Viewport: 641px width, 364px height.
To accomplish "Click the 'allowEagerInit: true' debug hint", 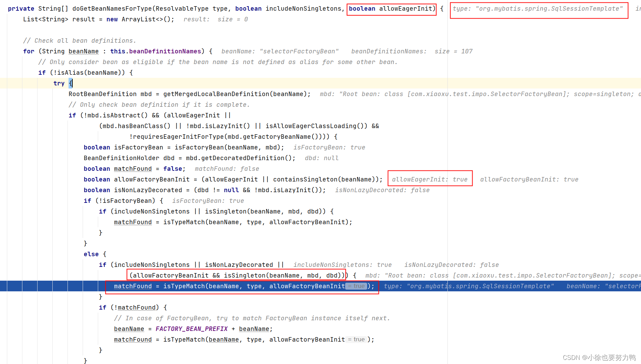I will point(430,179).
